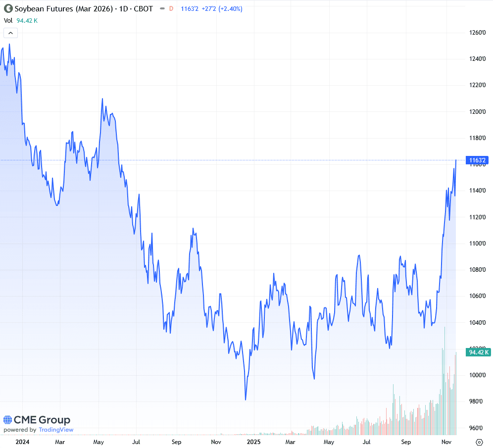Click the 2024 label on time axis
This screenshot has width=493, height=448.
tap(22, 441)
